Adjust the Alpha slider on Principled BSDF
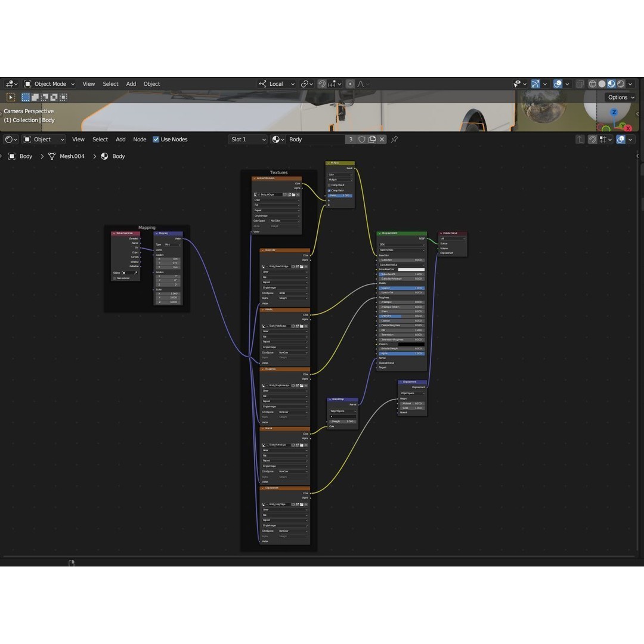The width and height of the screenshot is (644, 644). (x=402, y=353)
